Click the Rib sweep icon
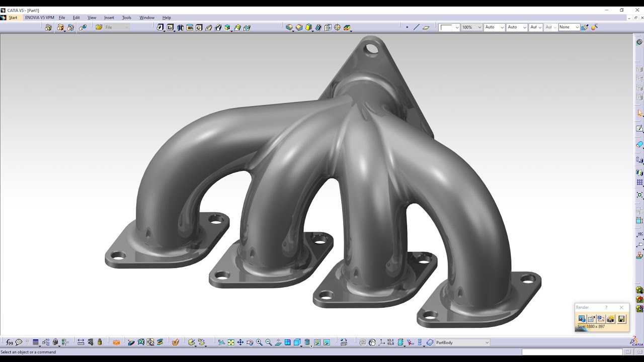Screen dimensions: 644x362 click(x=209, y=27)
